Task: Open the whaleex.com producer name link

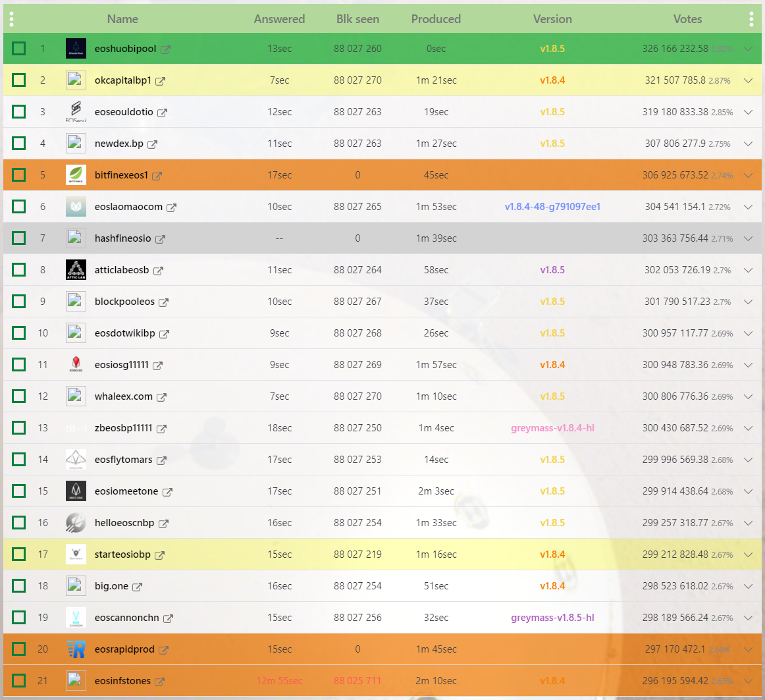Action: 123,396
